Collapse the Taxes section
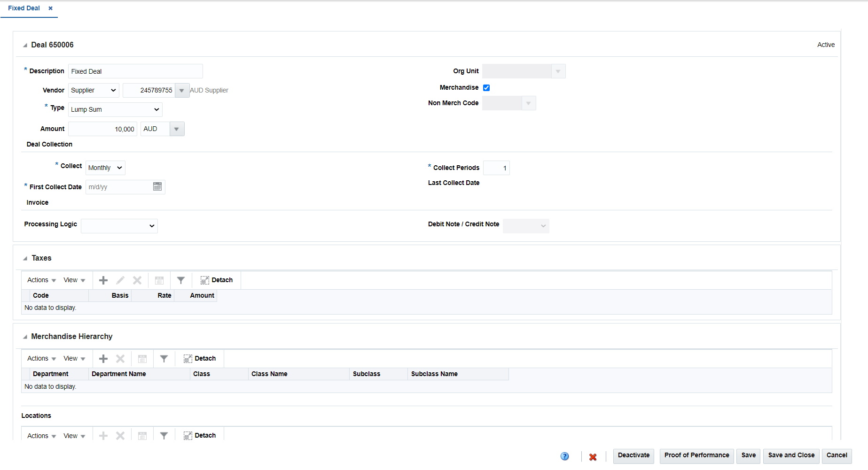 25,259
